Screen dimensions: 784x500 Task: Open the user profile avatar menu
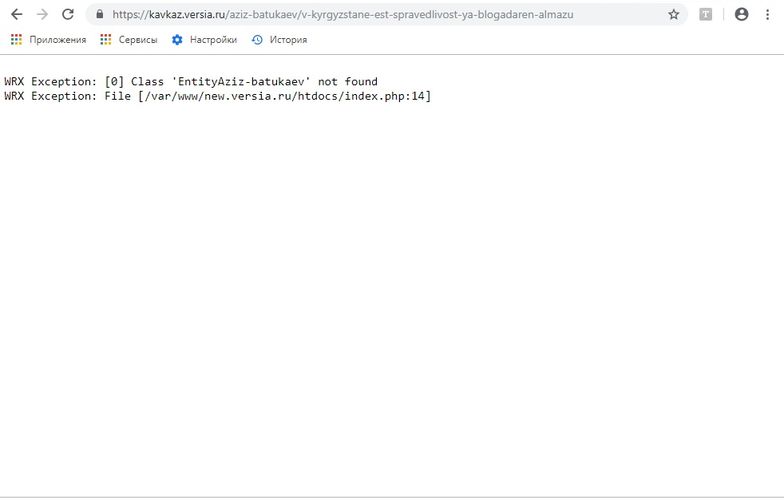(741, 15)
